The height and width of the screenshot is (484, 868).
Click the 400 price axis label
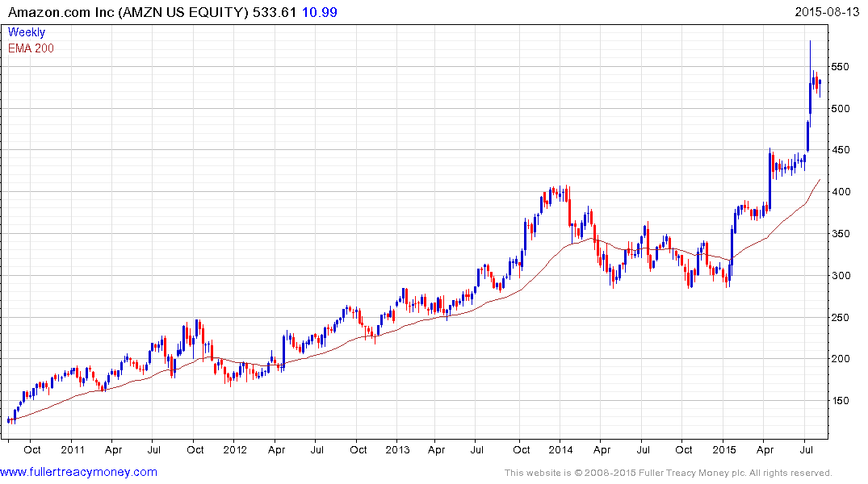coord(841,192)
